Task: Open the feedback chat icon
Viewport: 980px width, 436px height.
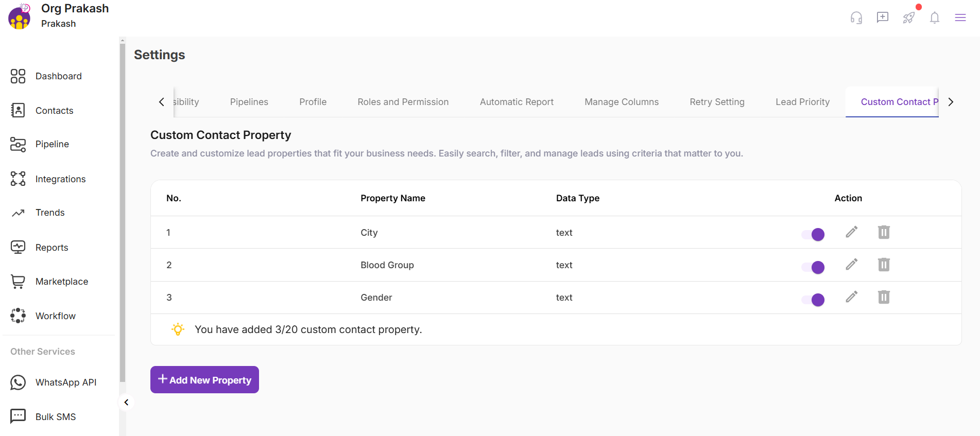Action: click(x=882, y=18)
